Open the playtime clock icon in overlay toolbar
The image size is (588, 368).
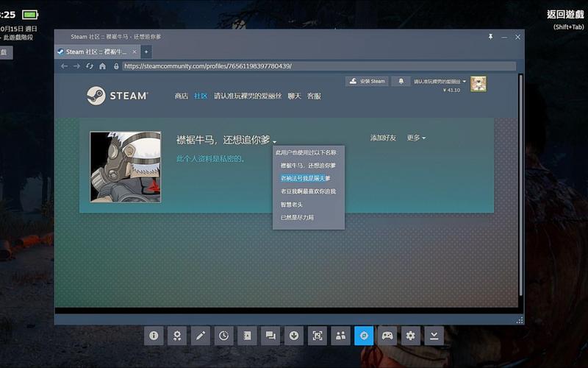(x=224, y=336)
